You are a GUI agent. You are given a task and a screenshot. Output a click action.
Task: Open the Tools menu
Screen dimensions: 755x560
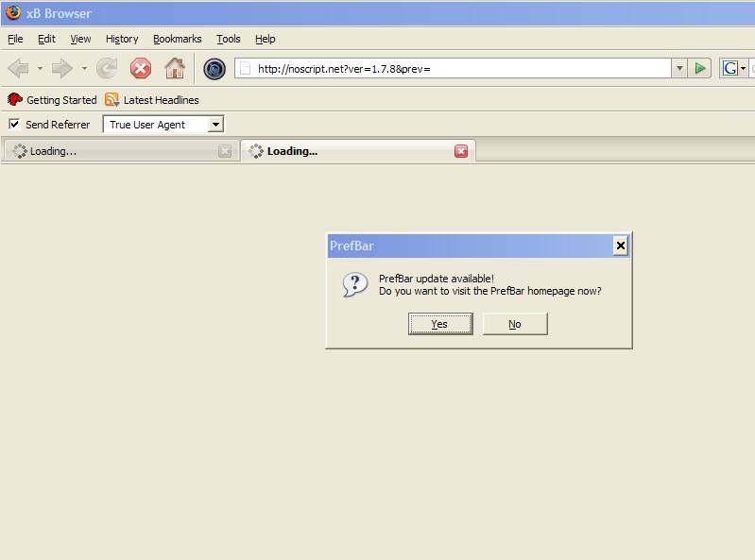[x=229, y=39]
